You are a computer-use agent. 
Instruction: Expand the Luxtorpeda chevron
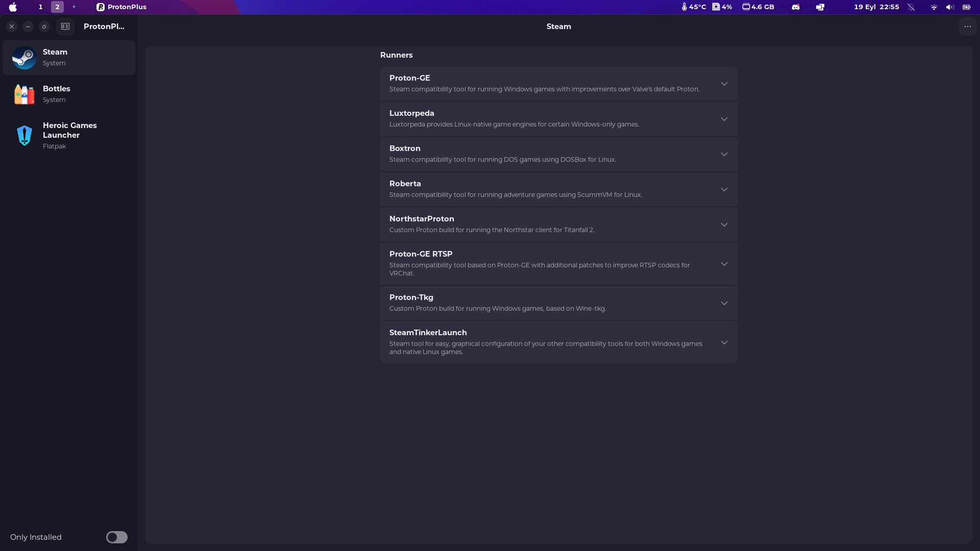coord(724,119)
